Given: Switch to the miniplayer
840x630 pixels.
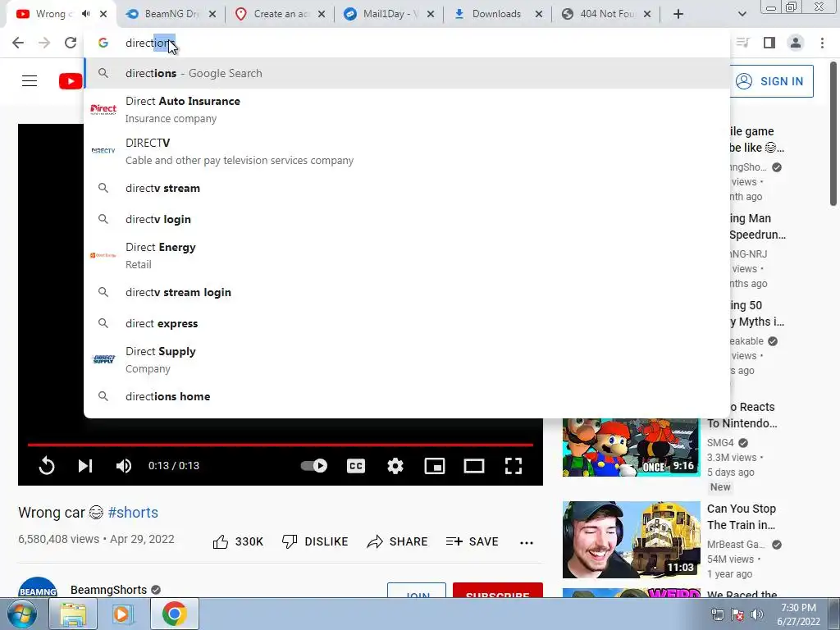Looking at the screenshot, I should pos(435,466).
